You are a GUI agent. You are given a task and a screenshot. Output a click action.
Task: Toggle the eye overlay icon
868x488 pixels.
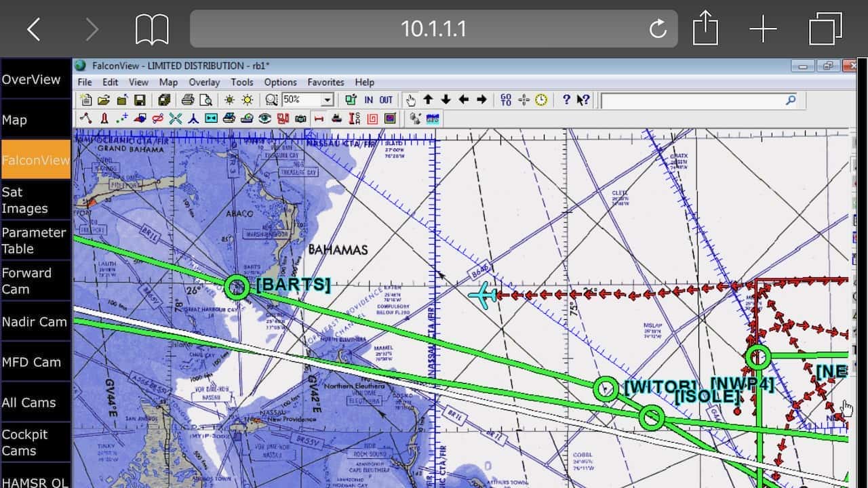(x=264, y=119)
